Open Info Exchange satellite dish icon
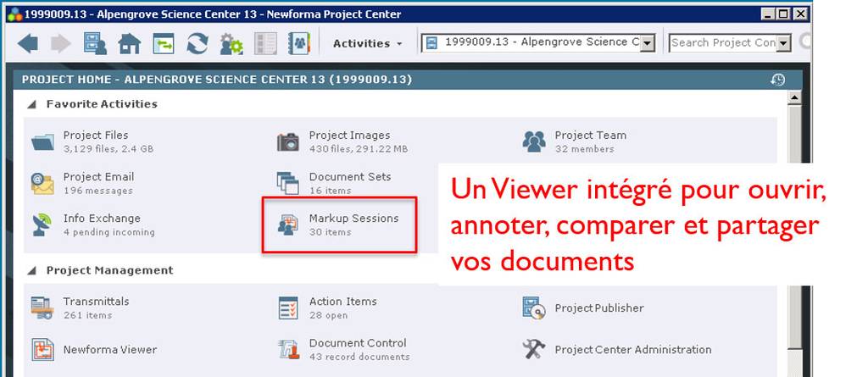 coord(42,225)
